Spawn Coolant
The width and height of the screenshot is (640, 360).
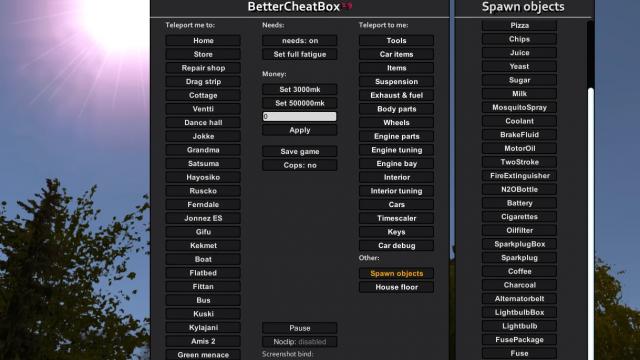(519, 121)
